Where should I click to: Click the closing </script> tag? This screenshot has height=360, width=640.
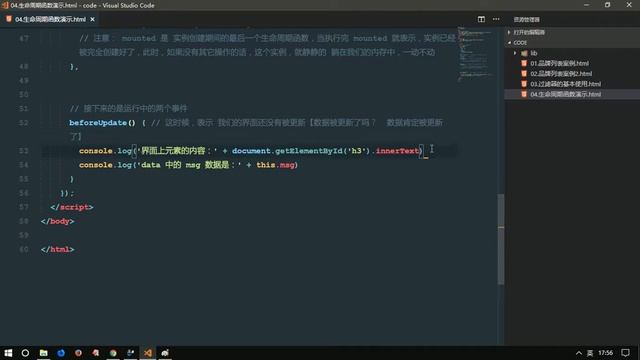[72, 207]
